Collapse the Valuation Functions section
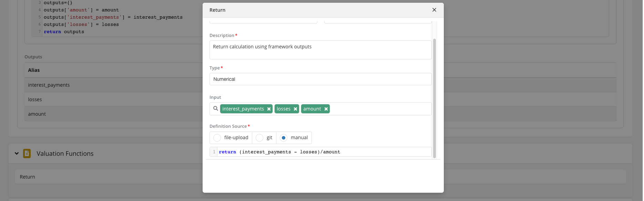 point(17,153)
